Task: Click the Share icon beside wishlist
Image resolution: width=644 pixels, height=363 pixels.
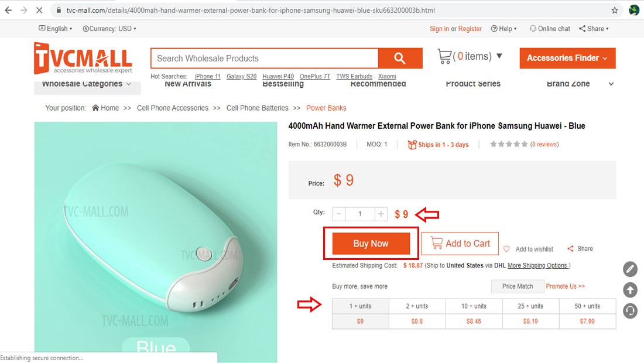Action: point(571,249)
